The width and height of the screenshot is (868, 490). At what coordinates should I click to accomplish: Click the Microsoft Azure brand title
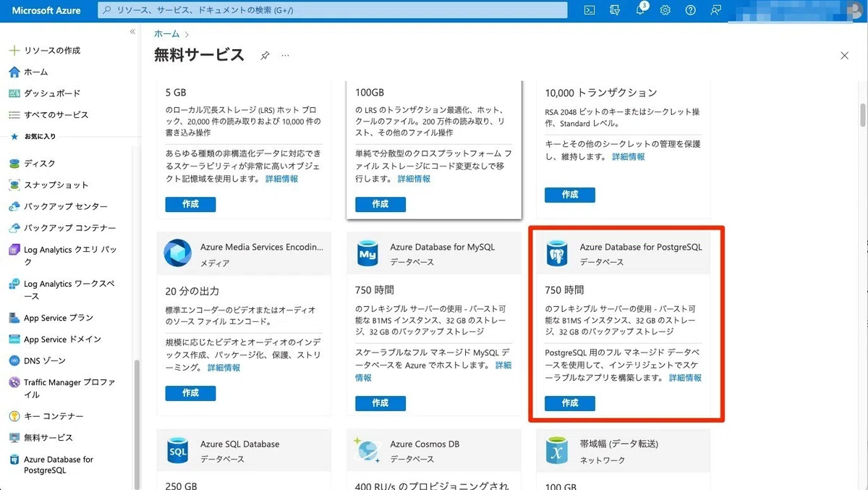(46, 10)
